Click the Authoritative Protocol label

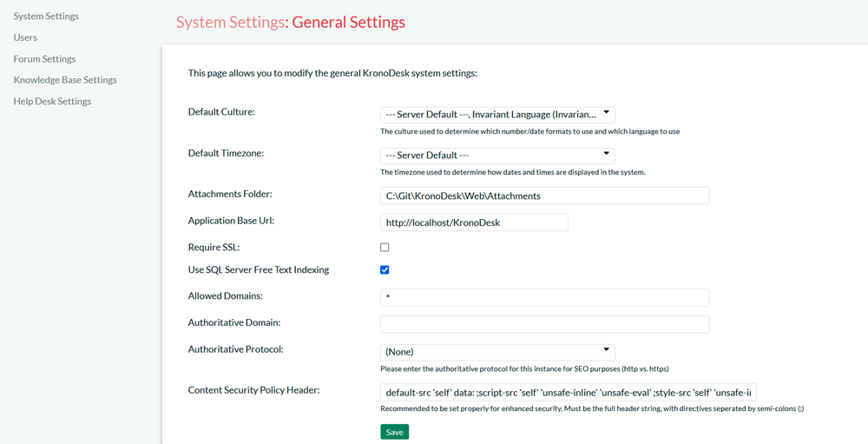(x=236, y=350)
